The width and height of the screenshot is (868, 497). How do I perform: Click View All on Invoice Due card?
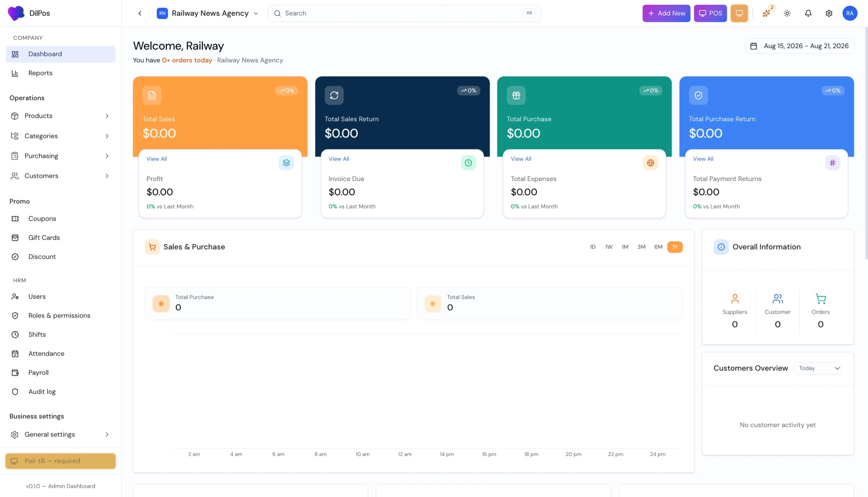pos(339,159)
